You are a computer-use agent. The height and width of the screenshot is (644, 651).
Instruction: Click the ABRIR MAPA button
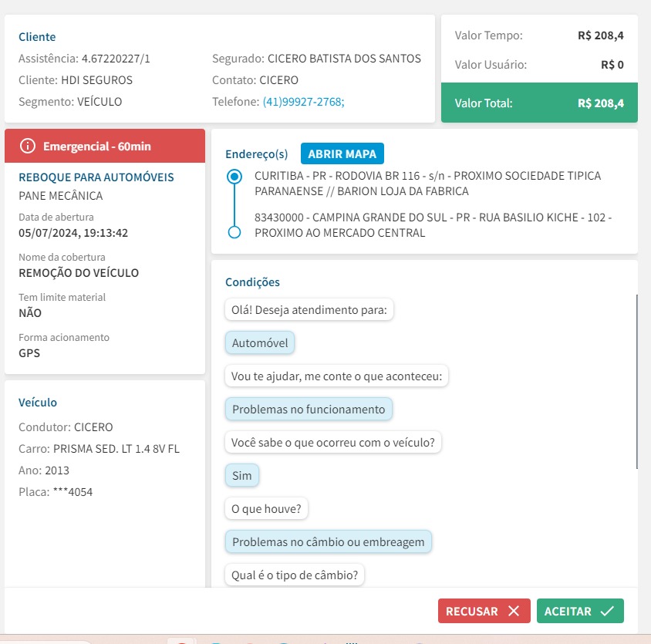[342, 153]
